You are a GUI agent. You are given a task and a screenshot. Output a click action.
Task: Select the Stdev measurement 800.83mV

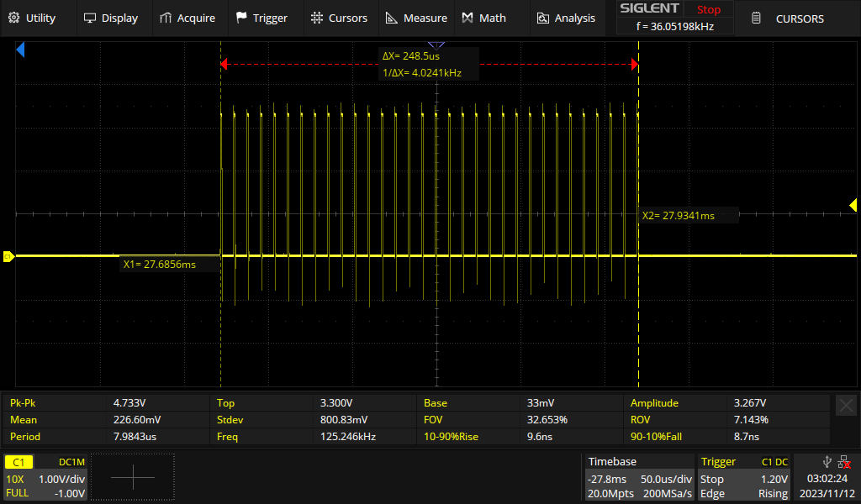point(314,419)
